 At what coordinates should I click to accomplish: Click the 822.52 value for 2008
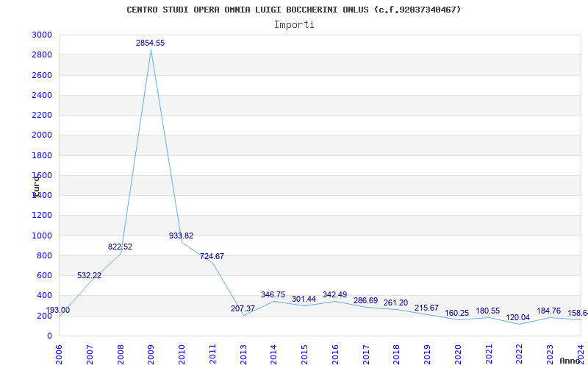pos(120,247)
